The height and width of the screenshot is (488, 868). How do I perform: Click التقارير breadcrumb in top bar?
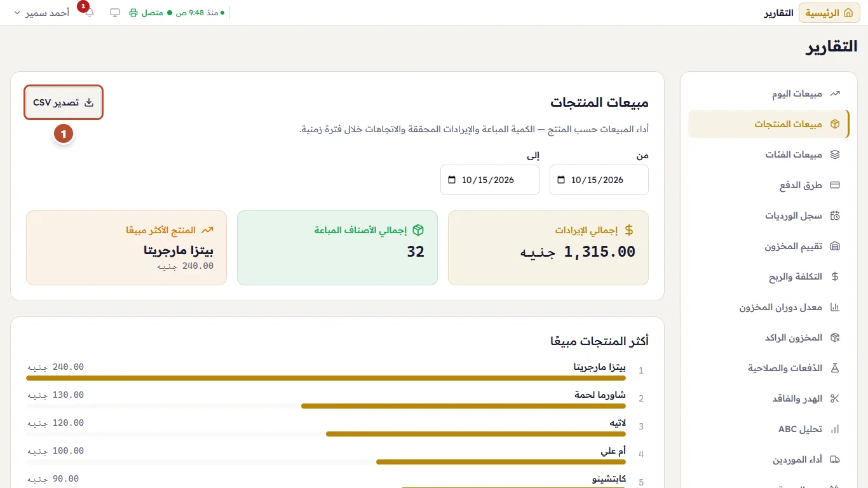click(778, 13)
